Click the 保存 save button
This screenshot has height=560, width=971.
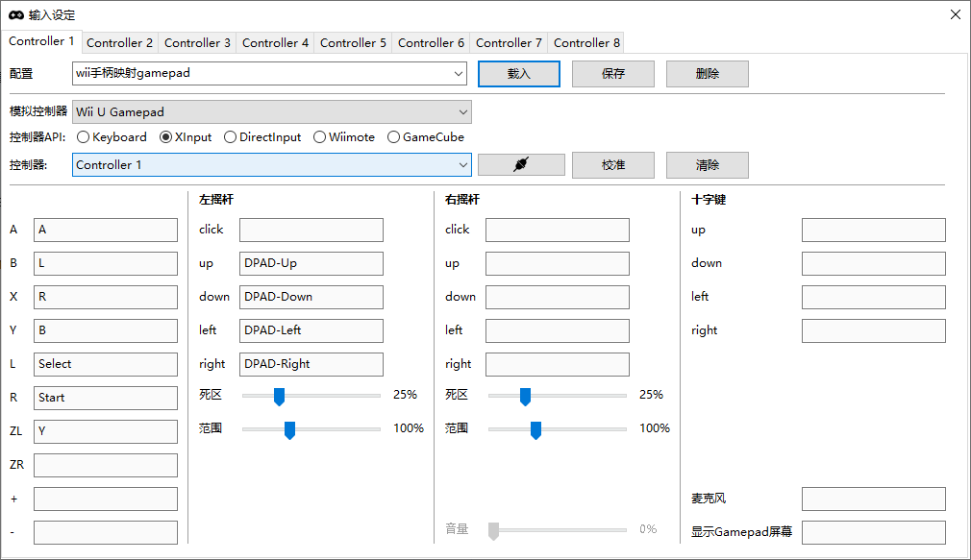[x=613, y=74]
